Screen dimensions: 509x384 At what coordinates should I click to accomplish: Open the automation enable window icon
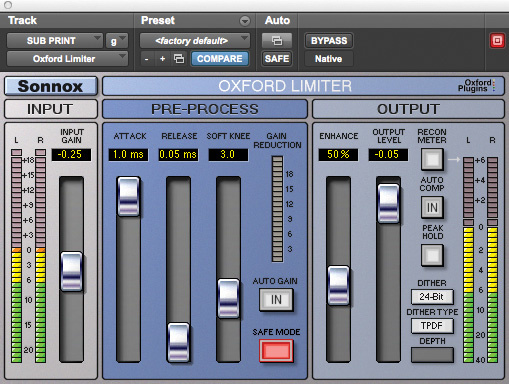(277, 41)
